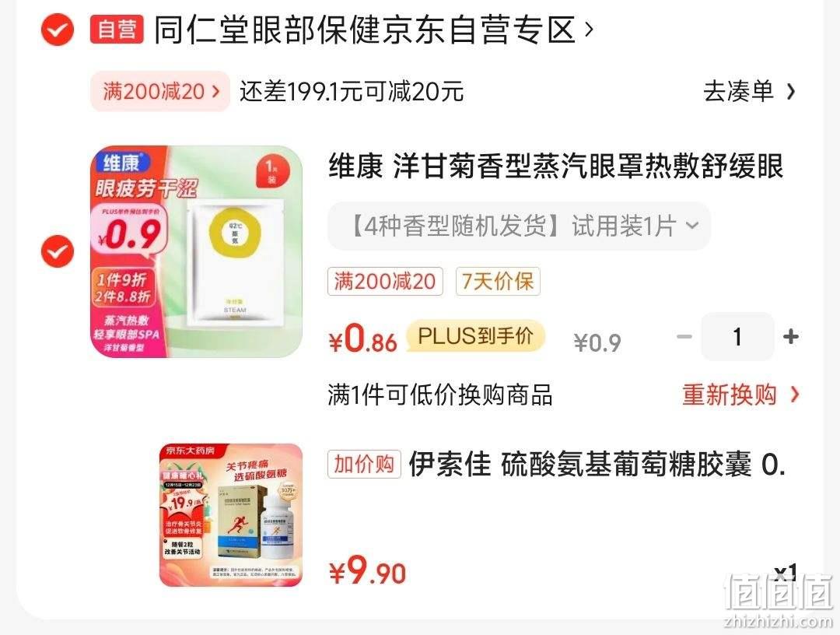This screenshot has width=840, height=635.
Task: Increase quantity with the plus button
Action: 791,336
